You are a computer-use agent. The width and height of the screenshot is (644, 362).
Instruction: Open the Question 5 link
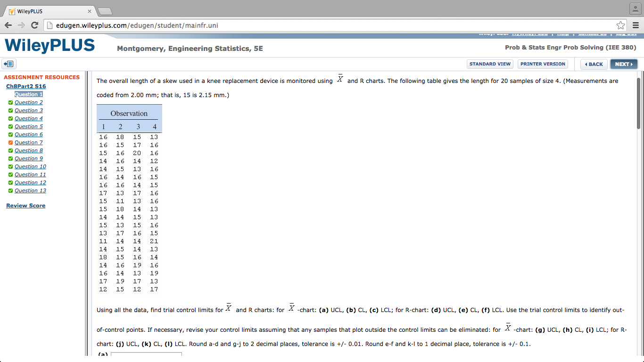click(29, 126)
